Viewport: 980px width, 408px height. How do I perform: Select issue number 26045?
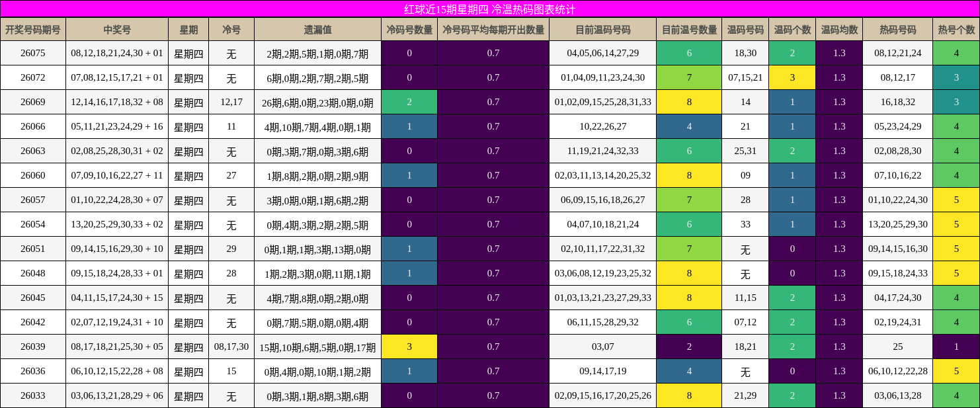click(x=33, y=298)
